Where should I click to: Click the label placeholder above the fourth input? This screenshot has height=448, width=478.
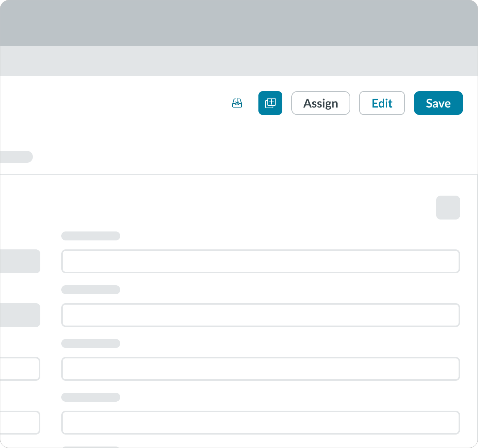pyautogui.click(x=91, y=397)
